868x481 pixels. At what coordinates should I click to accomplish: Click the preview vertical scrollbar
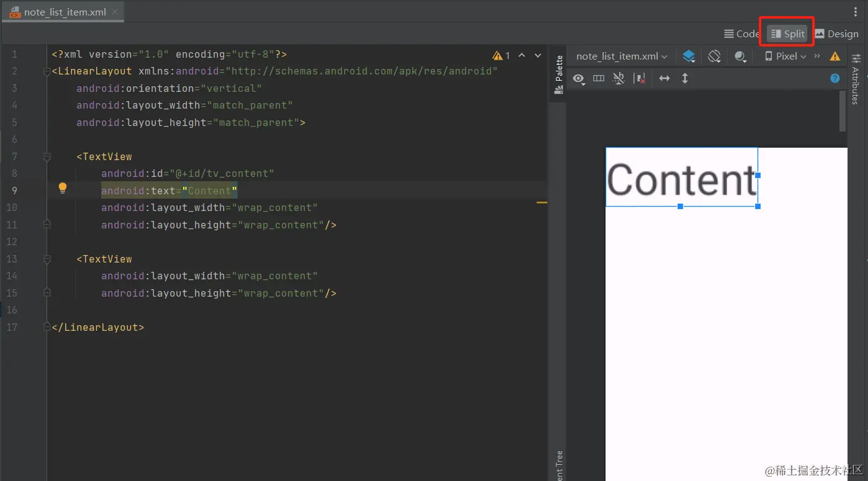[843, 110]
